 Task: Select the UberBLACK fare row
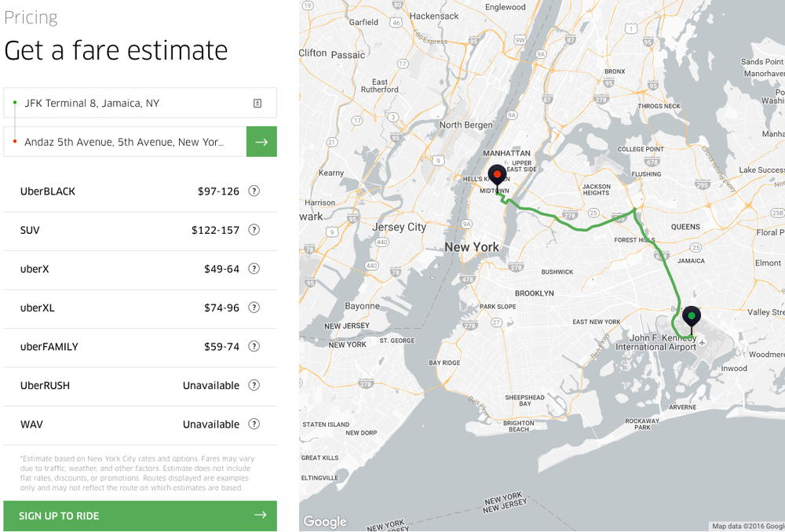pyautogui.click(x=118, y=191)
